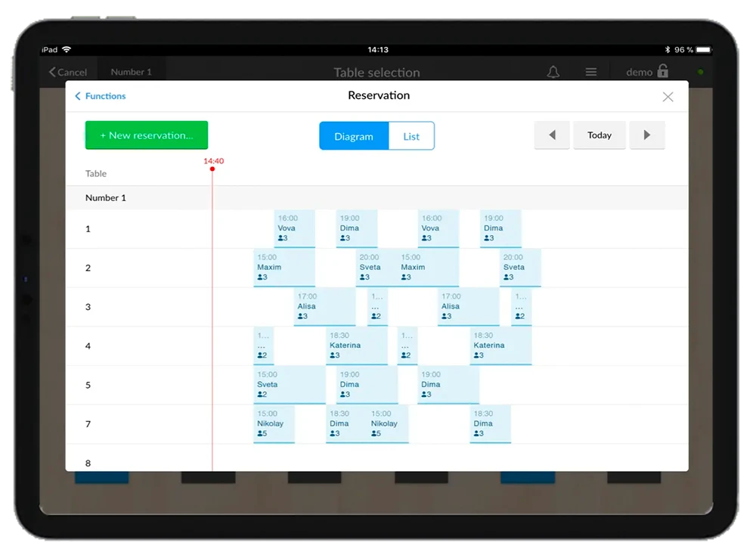Tap the Wi-Fi icon in the status bar
756x558 pixels.
tap(67, 50)
